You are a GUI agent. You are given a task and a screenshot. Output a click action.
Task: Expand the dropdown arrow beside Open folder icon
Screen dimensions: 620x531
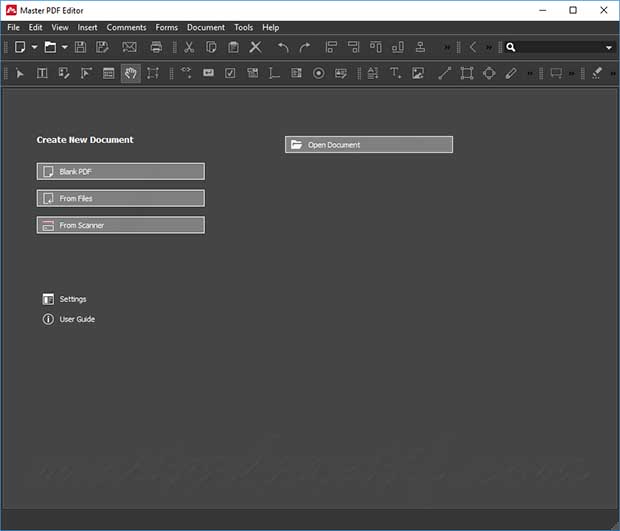[64, 47]
